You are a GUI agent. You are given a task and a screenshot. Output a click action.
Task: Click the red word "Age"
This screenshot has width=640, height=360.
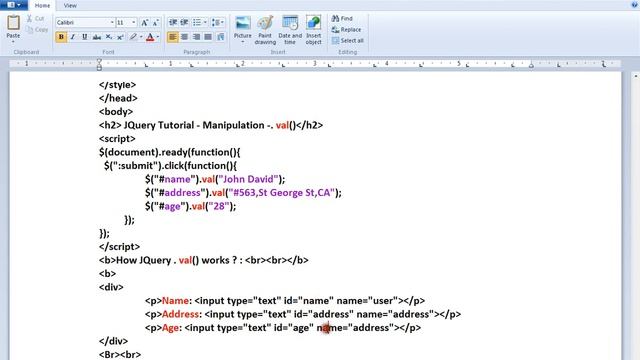[x=170, y=328]
